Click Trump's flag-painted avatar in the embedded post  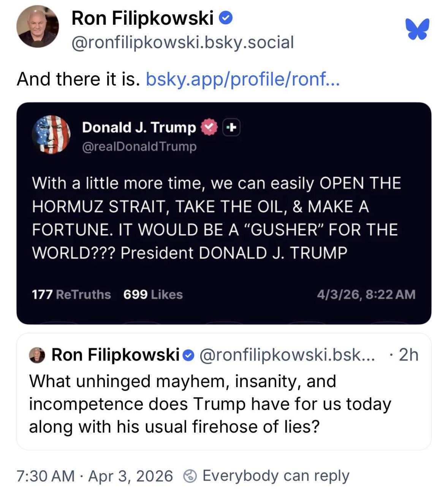click(51, 134)
